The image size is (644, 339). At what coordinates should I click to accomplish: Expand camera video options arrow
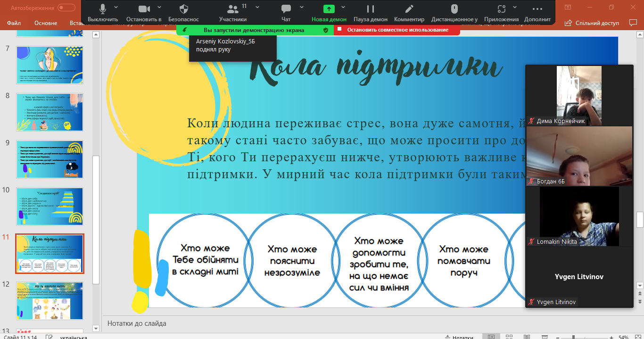tap(159, 7)
